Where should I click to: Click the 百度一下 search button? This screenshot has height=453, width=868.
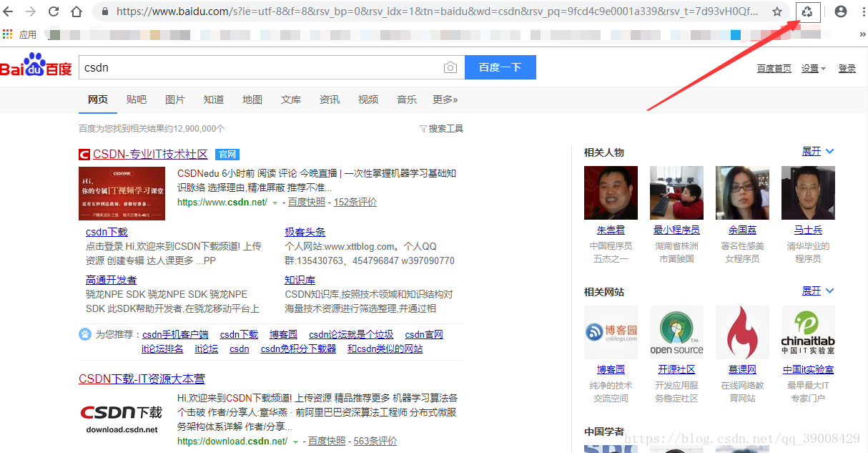(x=500, y=67)
